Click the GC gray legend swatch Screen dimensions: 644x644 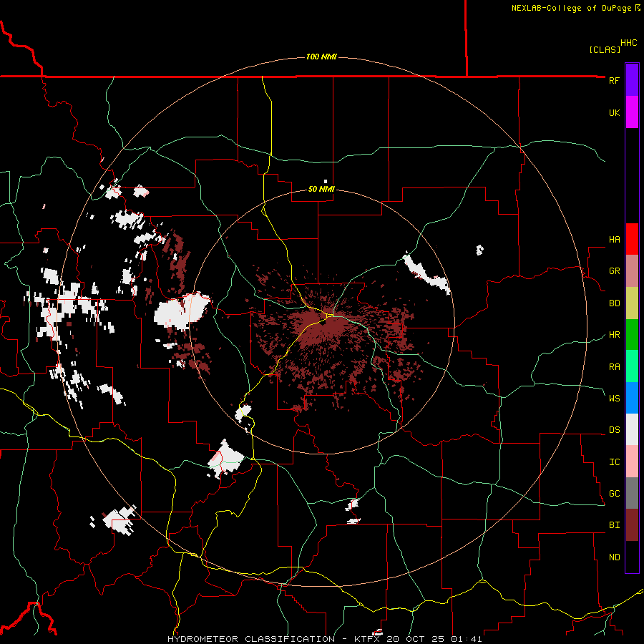click(632, 493)
